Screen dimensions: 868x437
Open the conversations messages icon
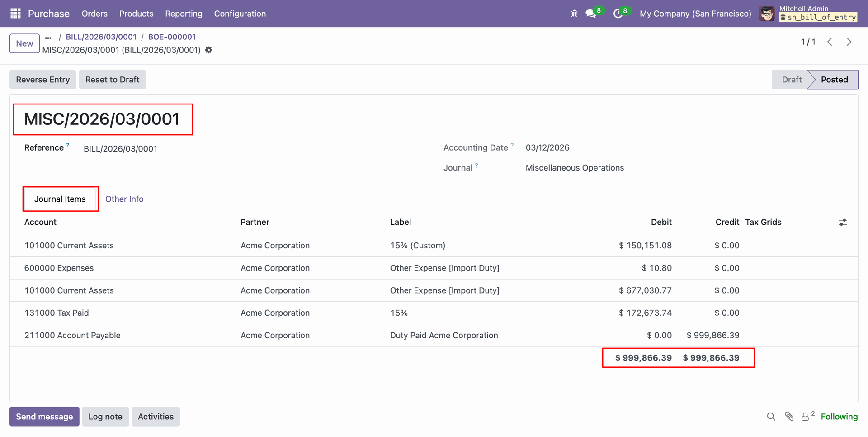tap(591, 14)
